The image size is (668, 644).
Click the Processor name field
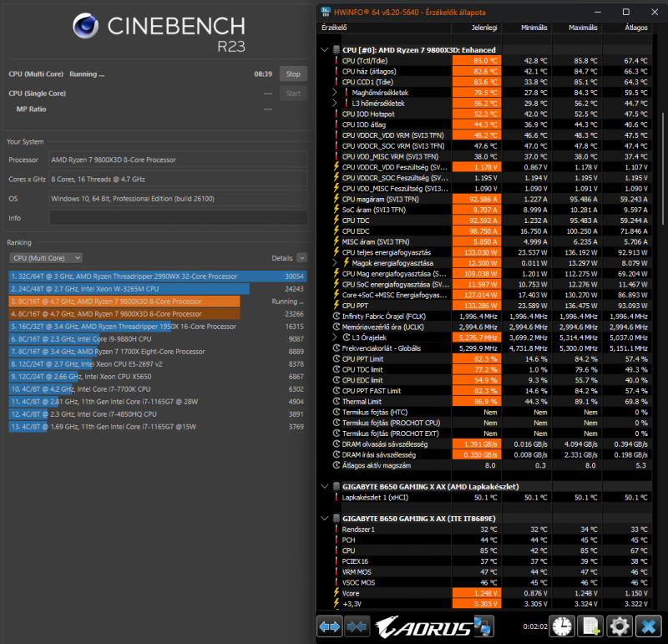point(178,160)
